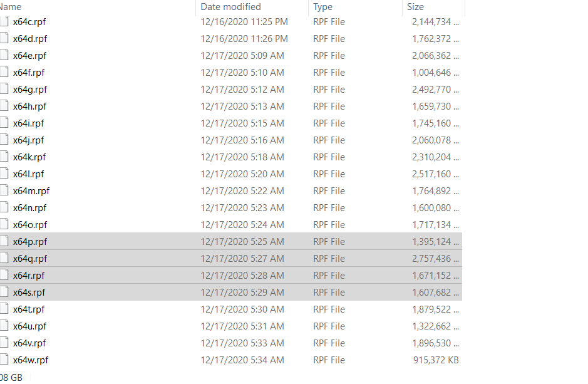Screen dimensions: 588x384
Task: Select the x64e.rpf file icon
Action: tap(3, 56)
